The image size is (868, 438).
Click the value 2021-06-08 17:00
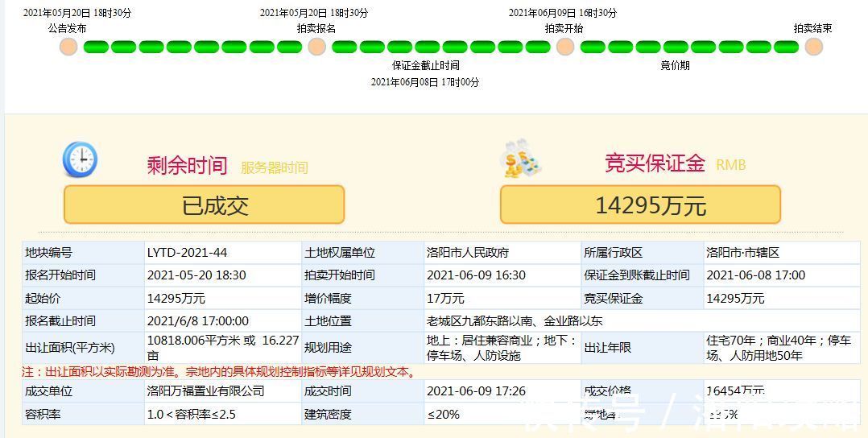pos(755,275)
